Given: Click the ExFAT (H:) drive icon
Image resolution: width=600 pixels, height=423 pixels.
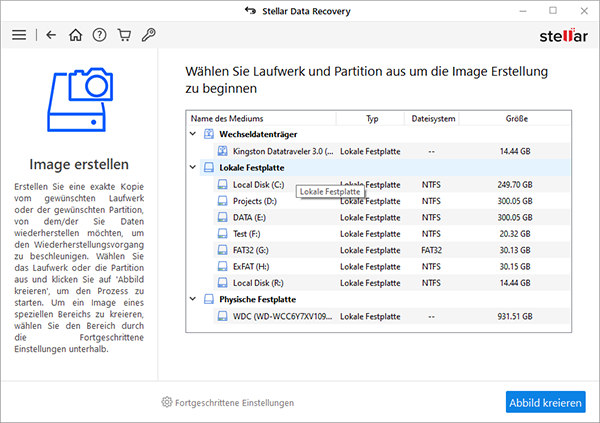Looking at the screenshot, I should click(223, 267).
